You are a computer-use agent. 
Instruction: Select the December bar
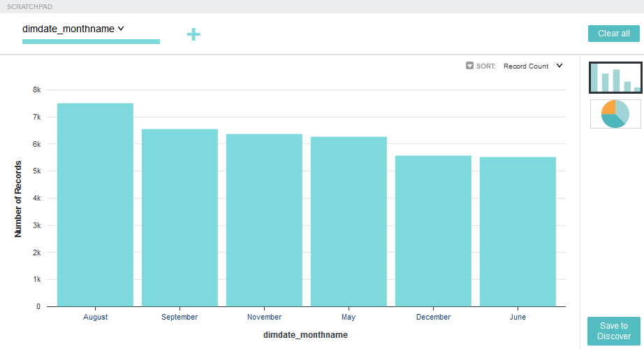point(433,231)
